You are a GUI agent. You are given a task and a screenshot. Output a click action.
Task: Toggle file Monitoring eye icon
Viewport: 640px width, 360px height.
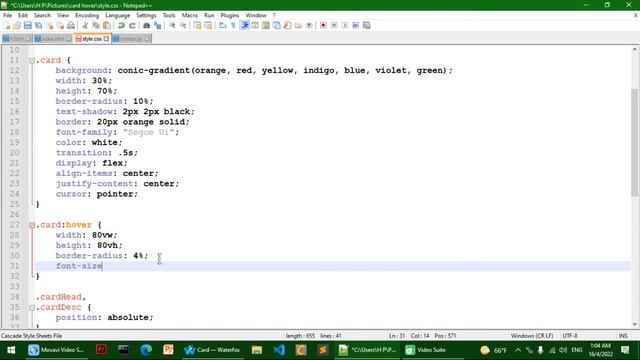[309, 25]
